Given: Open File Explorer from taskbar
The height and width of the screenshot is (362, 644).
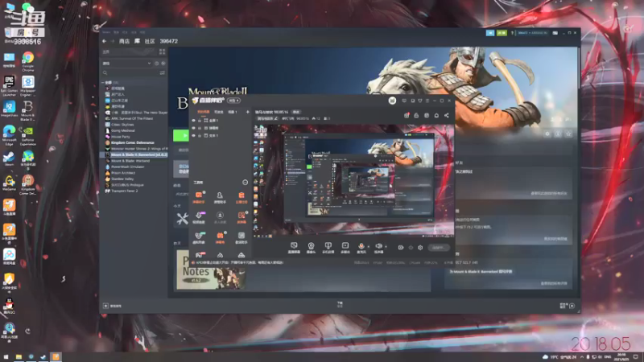Looking at the screenshot, I should (19, 357).
